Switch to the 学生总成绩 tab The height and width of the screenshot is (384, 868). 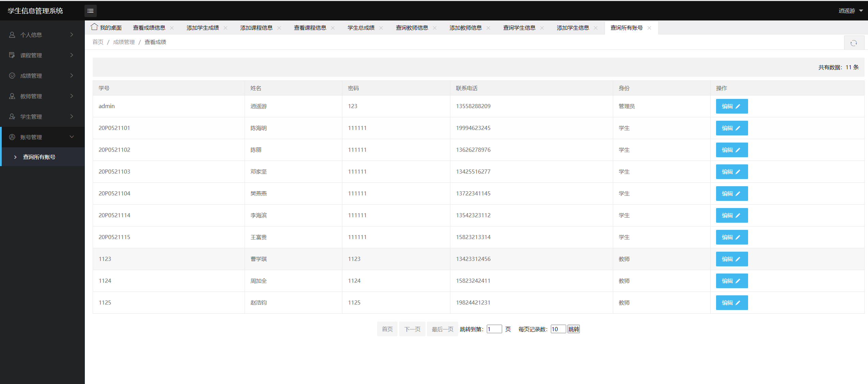361,28
